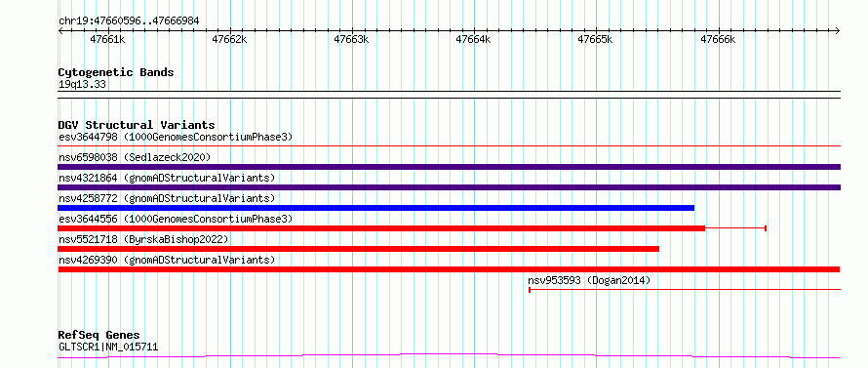Screen dimensions: 868x368
Task: Click the thin red esv3644798 variant line
Action: [449, 146]
